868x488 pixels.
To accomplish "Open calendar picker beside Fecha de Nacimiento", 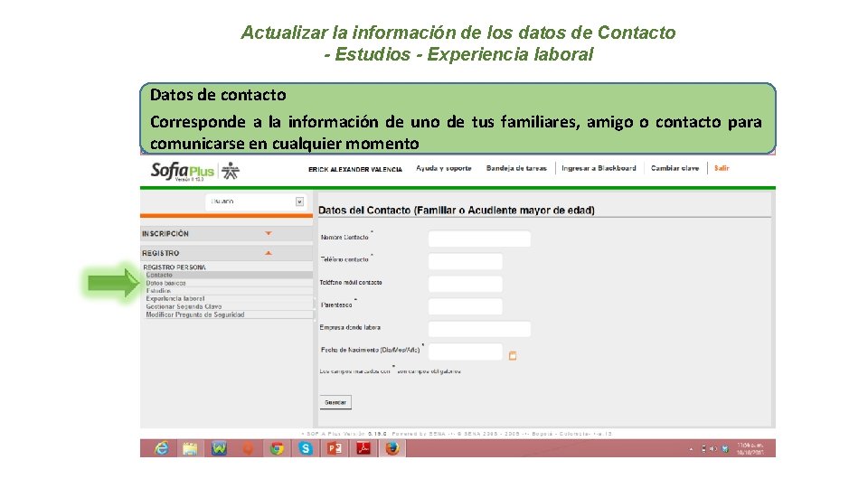I will point(513,356).
